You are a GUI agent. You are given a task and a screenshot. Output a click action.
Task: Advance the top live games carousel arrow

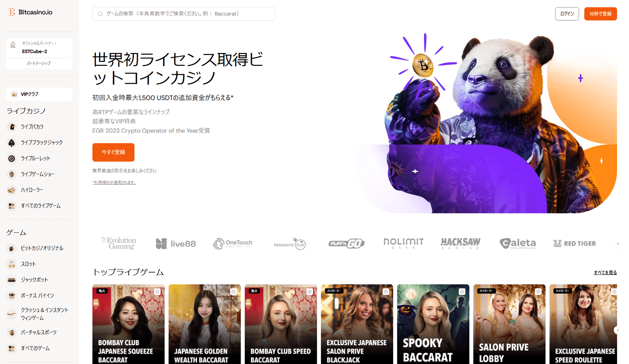(x=618, y=330)
